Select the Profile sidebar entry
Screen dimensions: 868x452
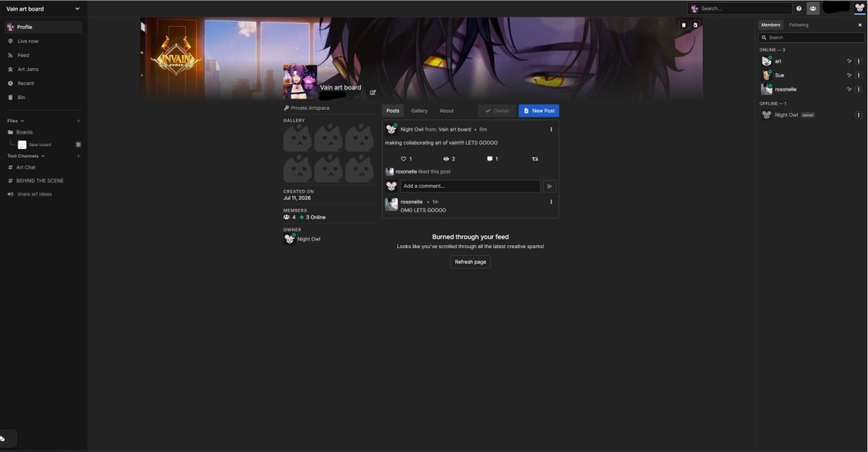(43, 27)
